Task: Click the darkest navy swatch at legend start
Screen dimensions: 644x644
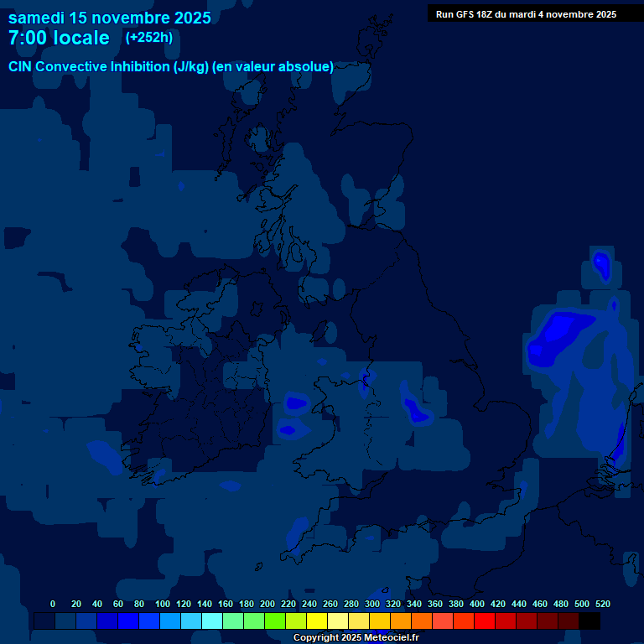Action: (44, 621)
